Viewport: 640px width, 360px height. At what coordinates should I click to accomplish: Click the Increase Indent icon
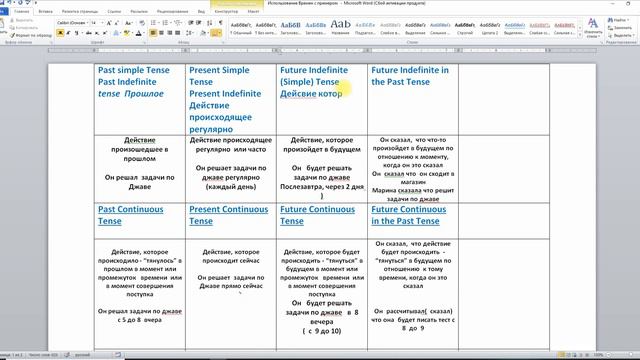(x=199, y=23)
